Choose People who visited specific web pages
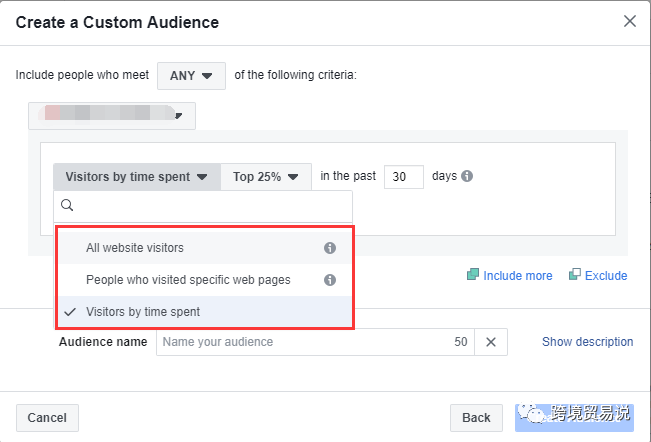 coord(188,280)
